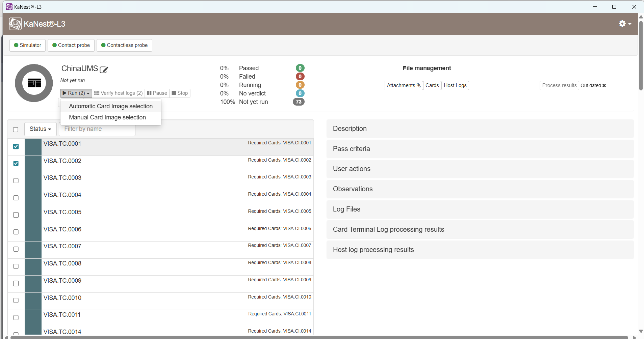
Task: Click the vertical scrollbar thumb
Action: 641,56
